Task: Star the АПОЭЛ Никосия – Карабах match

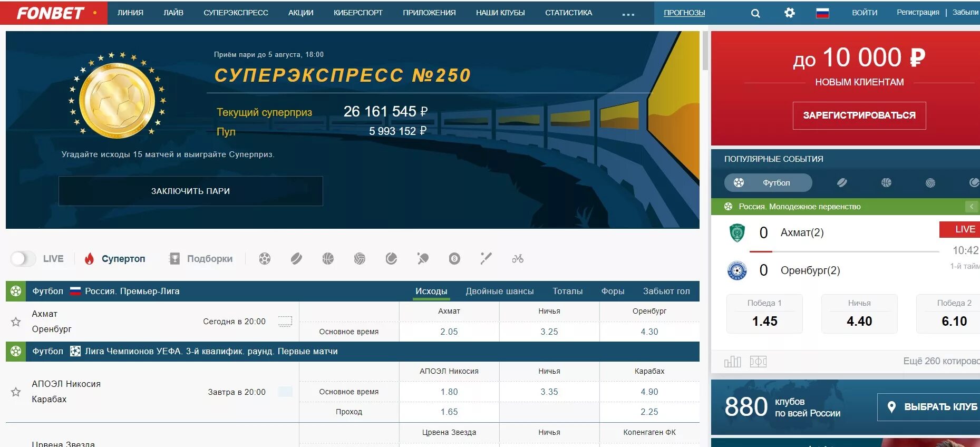Action: (x=16, y=392)
